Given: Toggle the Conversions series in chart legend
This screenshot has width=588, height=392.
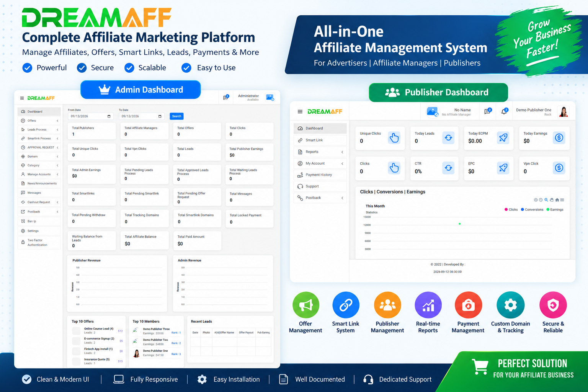Looking at the screenshot, I should click(532, 209).
